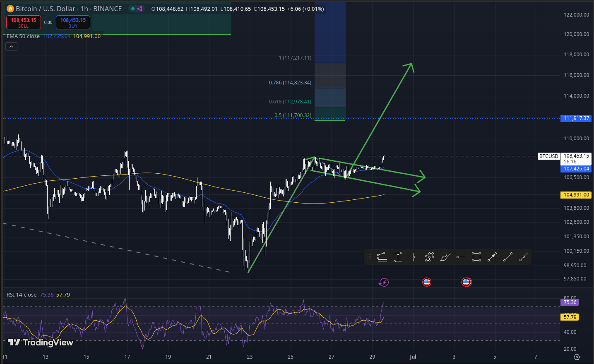The image size is (594, 364).
Task: Select the brush drawing tool
Action: [x=445, y=257]
